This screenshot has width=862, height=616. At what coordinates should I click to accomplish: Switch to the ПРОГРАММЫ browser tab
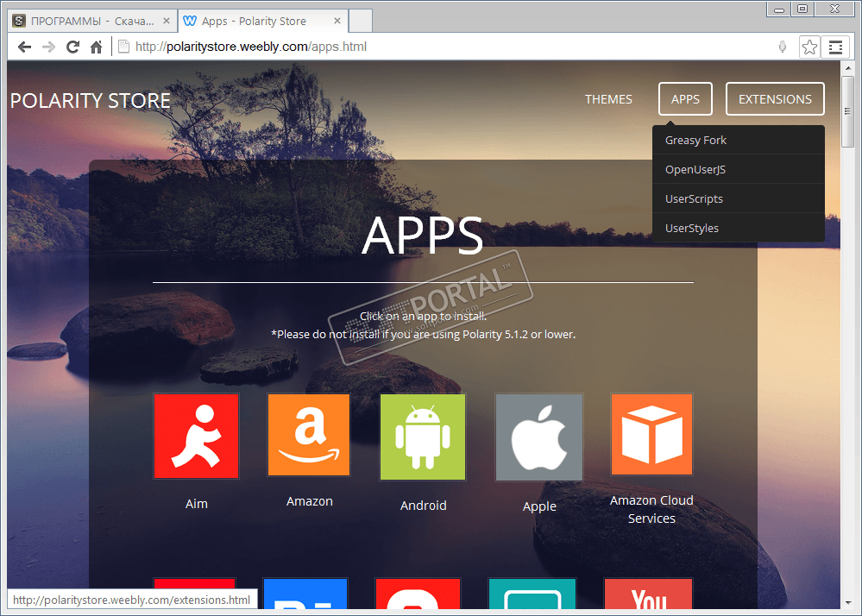pyautogui.click(x=92, y=21)
